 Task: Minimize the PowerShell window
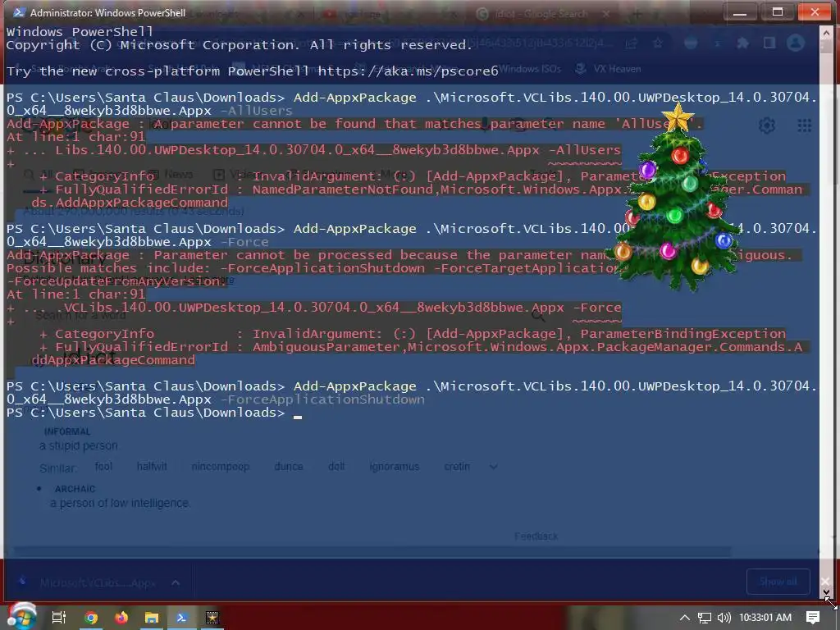pyautogui.click(x=740, y=11)
